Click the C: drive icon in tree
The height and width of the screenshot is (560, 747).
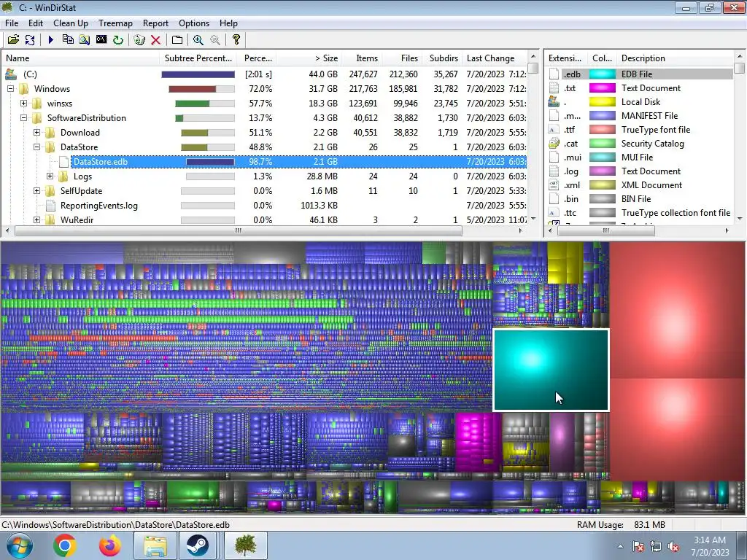coord(11,74)
